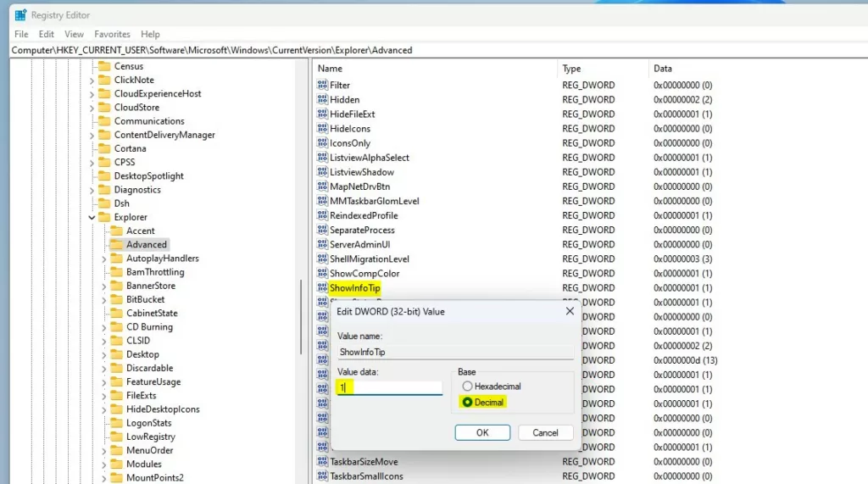
Task: Cancel the Edit DWORD dialog
Action: 545,432
